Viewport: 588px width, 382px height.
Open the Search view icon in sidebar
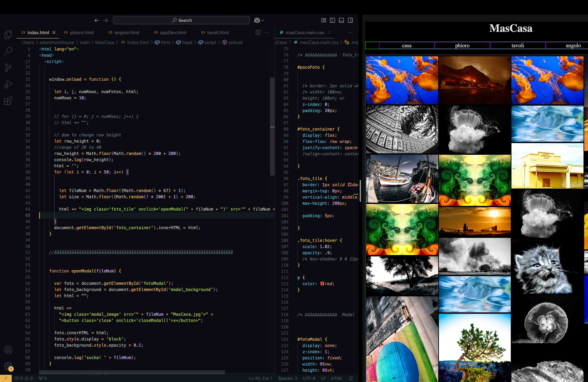click(8, 51)
